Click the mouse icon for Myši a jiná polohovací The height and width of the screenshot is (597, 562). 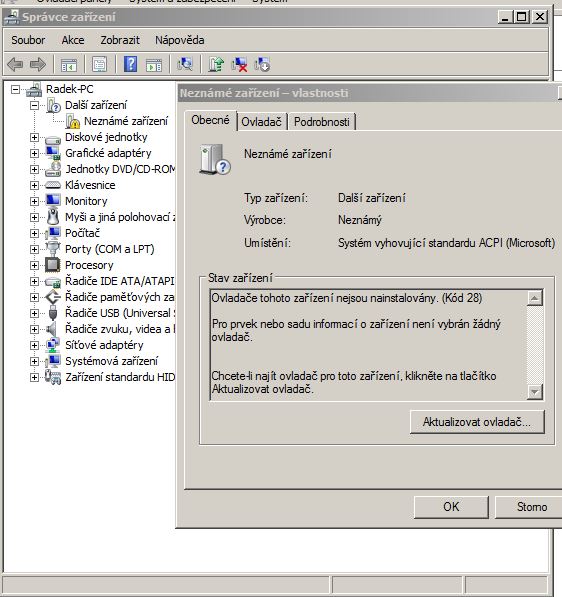[53, 217]
